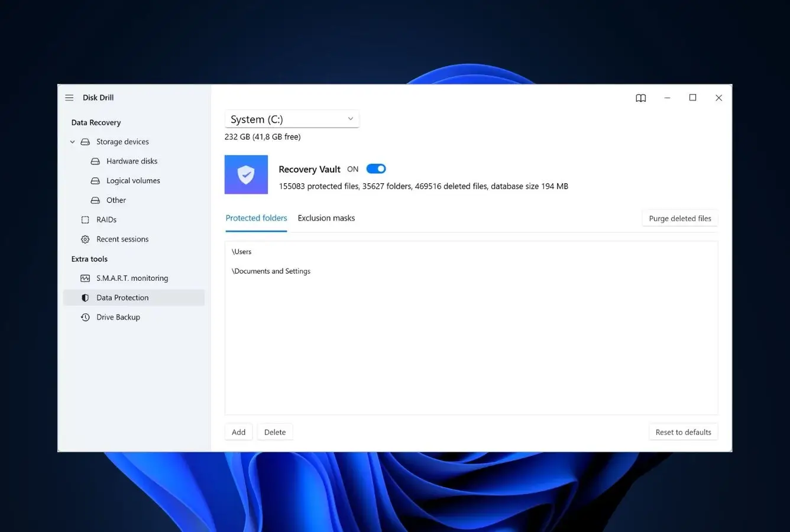Click the Recovery Vault shield logo
Image resolution: width=790 pixels, height=532 pixels.
246,174
